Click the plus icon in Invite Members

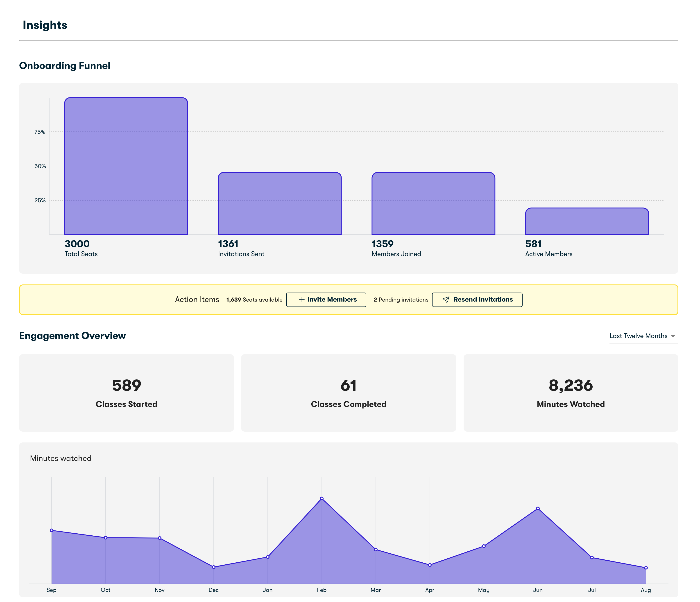coord(301,300)
